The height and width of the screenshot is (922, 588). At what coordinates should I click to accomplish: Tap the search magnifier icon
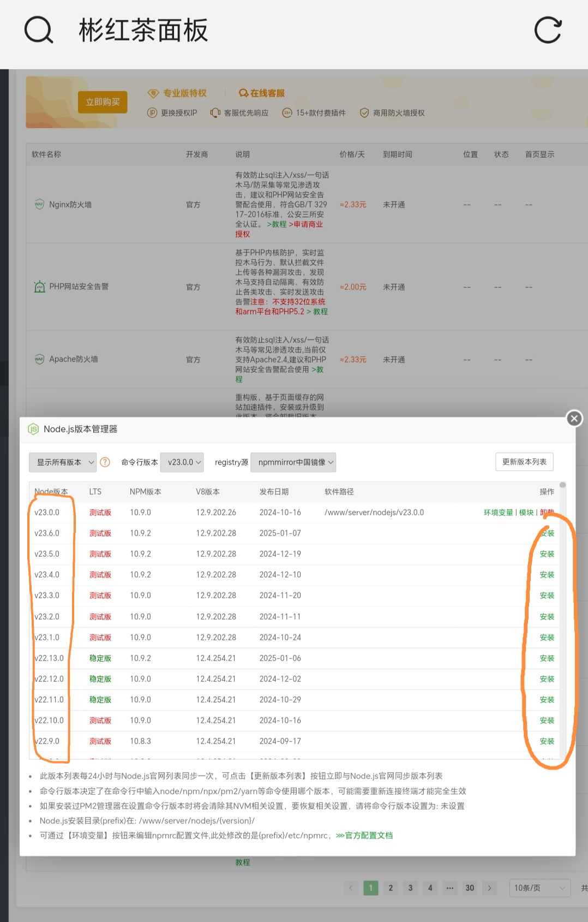[x=39, y=30]
